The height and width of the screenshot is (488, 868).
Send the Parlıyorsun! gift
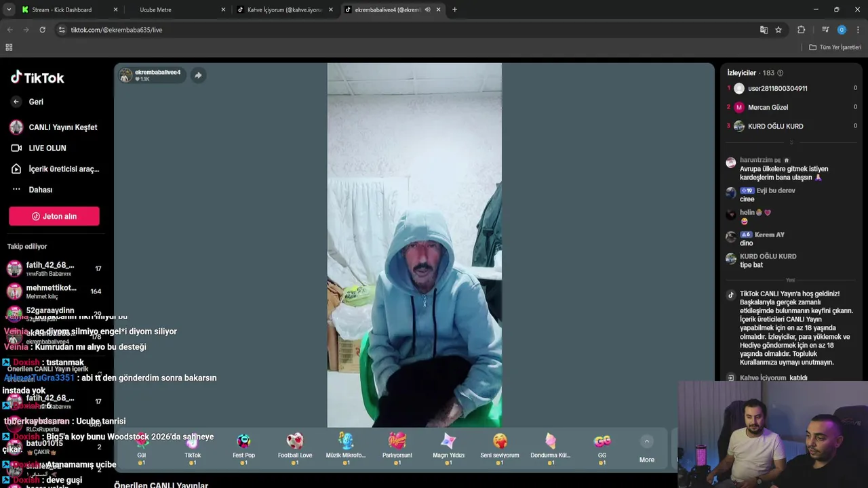pyautogui.click(x=397, y=448)
